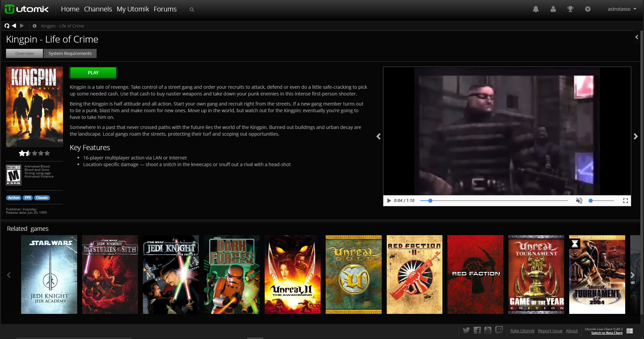Open the Channels menu
Image resolution: width=644 pixels, height=339 pixels.
(98, 9)
